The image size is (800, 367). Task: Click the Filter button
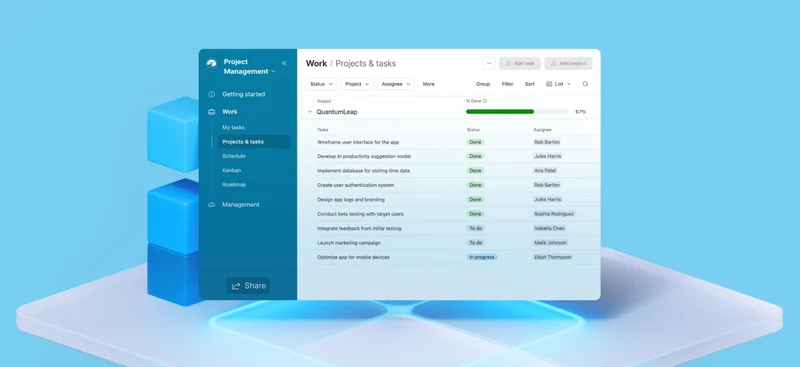coord(507,84)
